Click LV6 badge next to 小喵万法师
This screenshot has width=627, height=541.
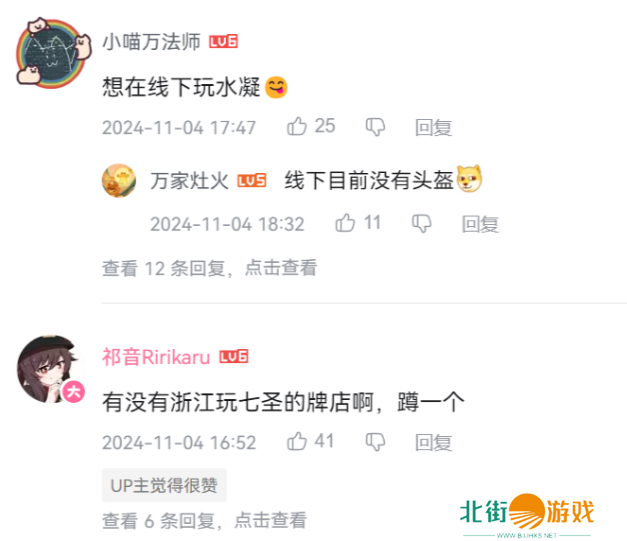(x=224, y=41)
